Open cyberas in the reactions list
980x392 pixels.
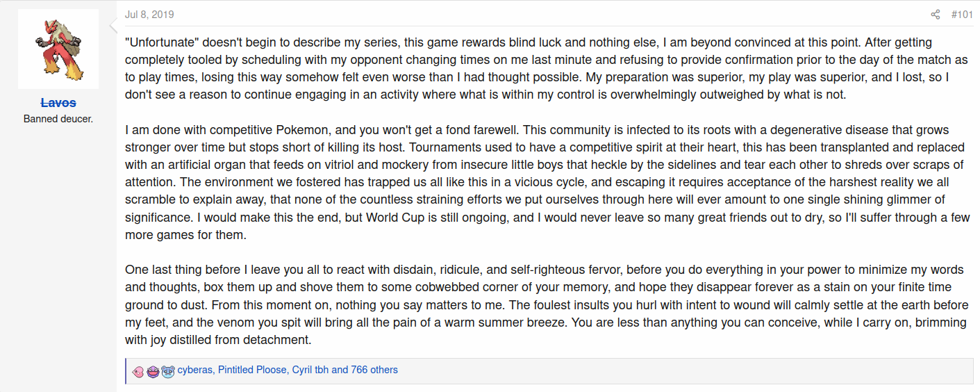(194, 370)
